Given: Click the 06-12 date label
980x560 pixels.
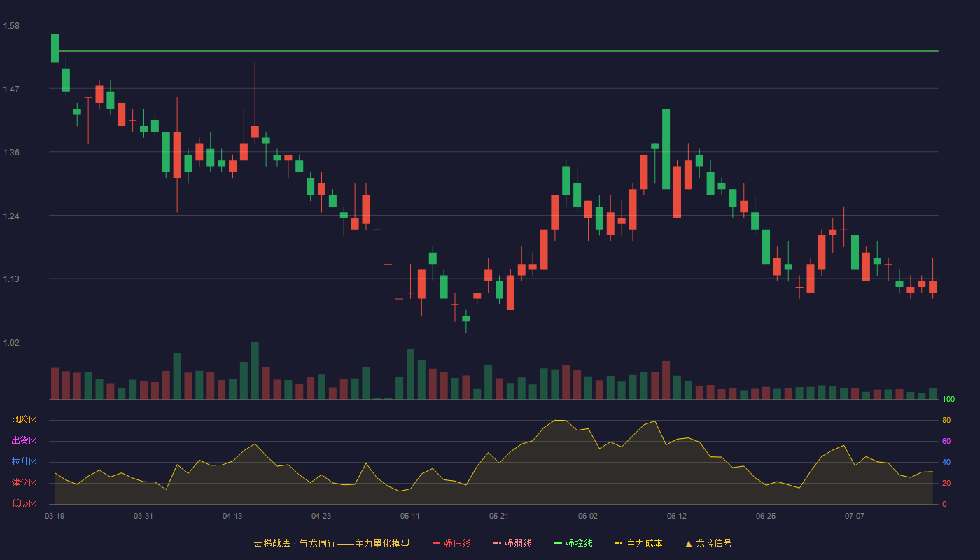Looking at the screenshot, I should (x=677, y=516).
